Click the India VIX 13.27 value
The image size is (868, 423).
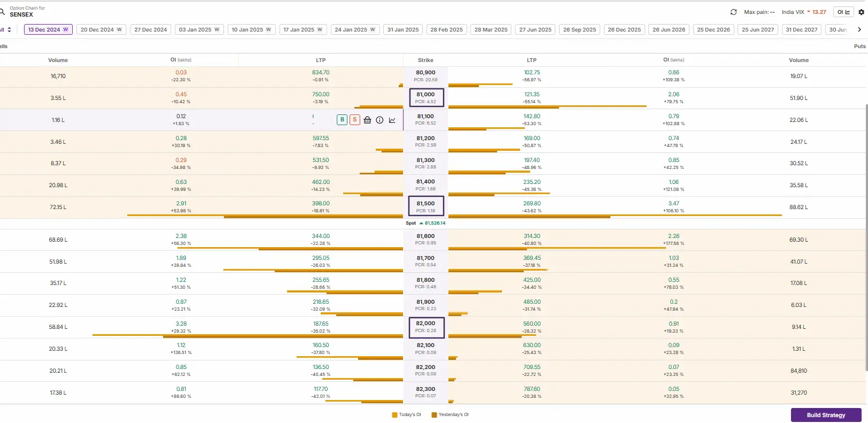[819, 12]
